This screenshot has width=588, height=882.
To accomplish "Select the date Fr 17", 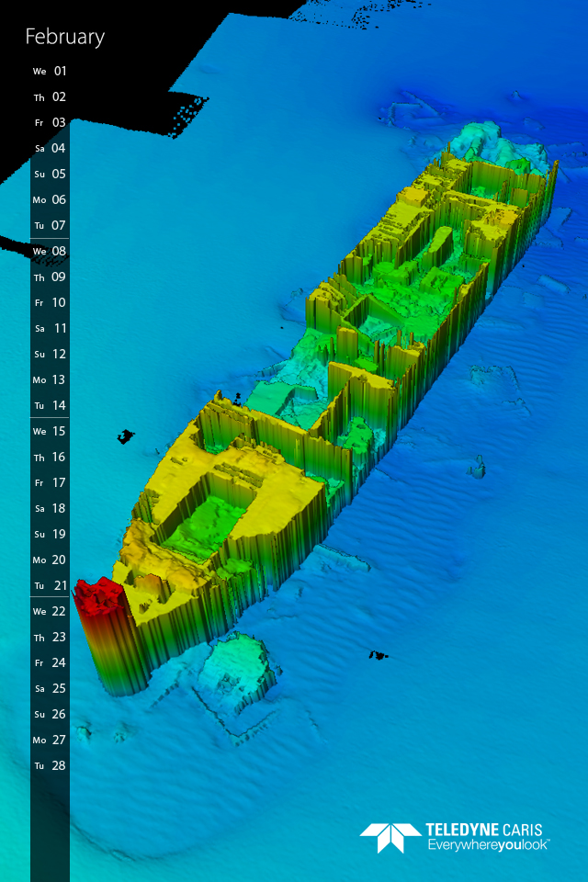I will 50,482.
